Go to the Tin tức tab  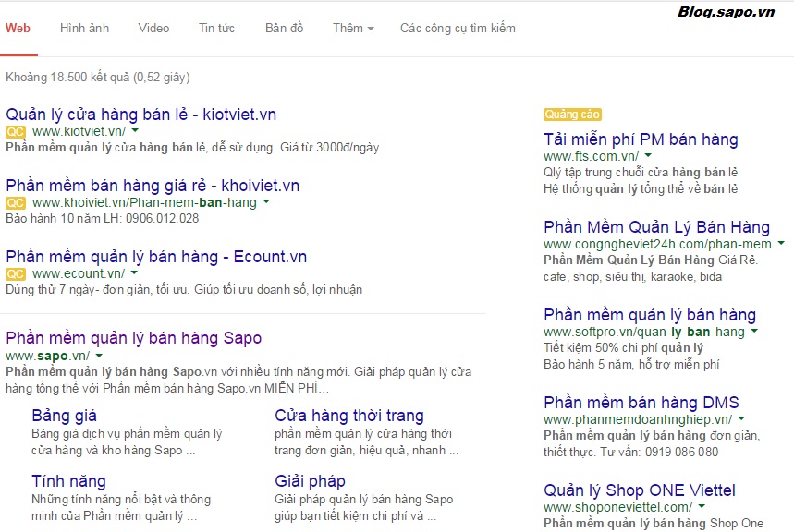click(216, 28)
